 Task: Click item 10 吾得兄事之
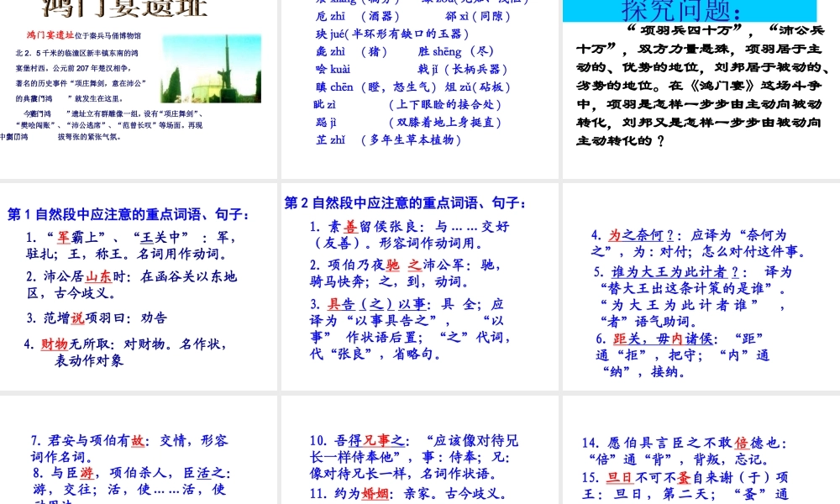pyautogui.click(x=413, y=457)
